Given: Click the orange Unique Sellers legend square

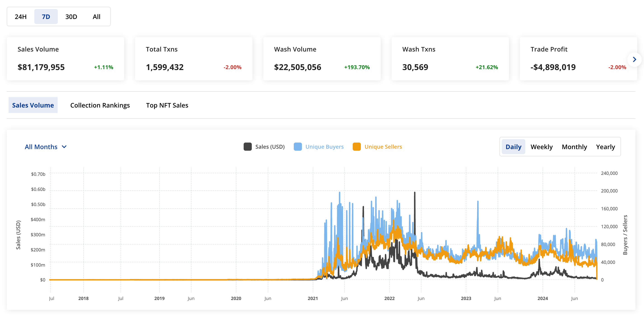Looking at the screenshot, I should point(357,147).
